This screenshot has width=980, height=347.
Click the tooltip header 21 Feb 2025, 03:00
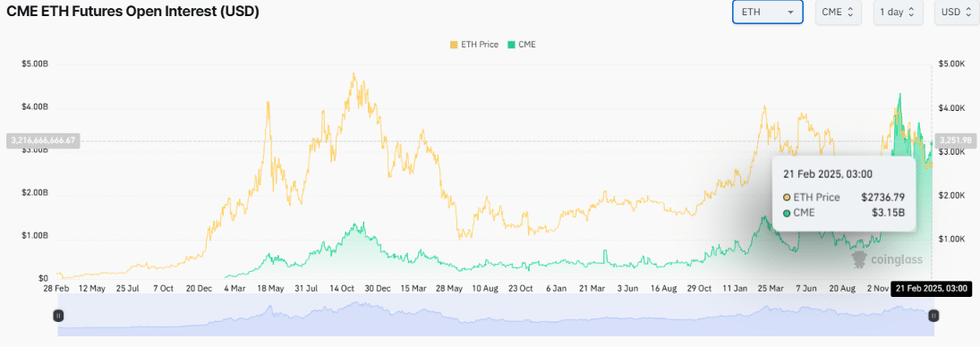coord(828,174)
